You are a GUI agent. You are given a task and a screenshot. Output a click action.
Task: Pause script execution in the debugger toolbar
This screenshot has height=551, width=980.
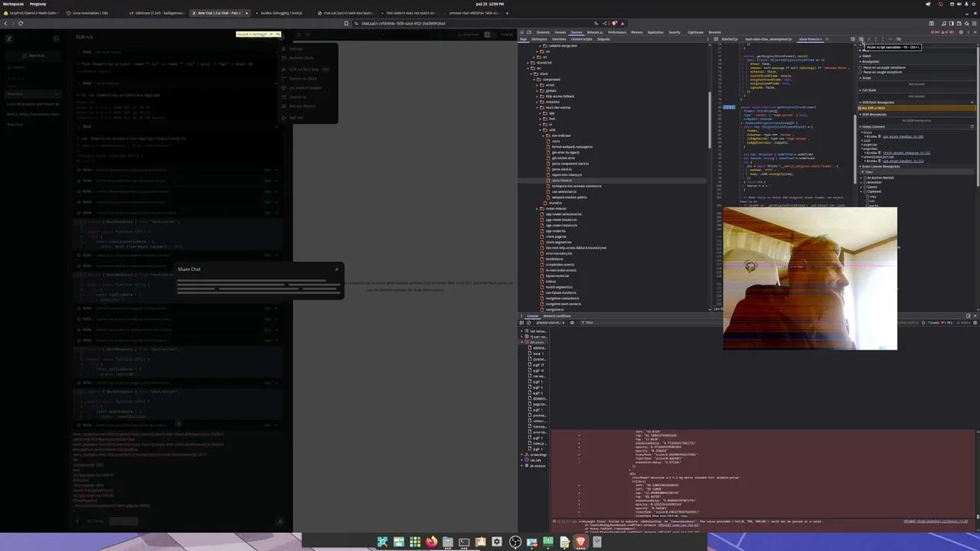[x=861, y=39]
